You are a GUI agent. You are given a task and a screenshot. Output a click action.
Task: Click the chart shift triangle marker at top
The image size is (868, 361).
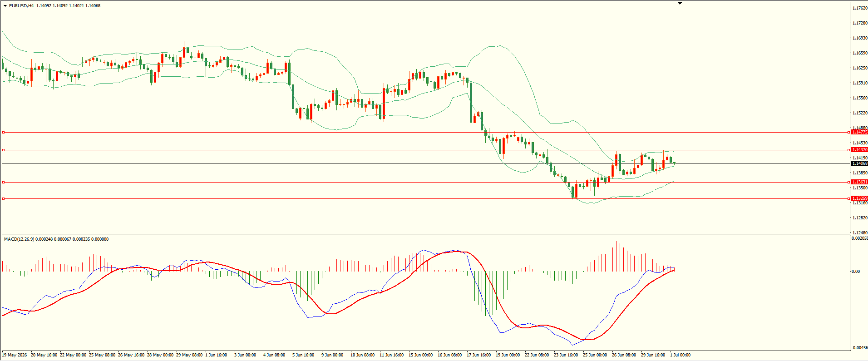[x=680, y=3]
